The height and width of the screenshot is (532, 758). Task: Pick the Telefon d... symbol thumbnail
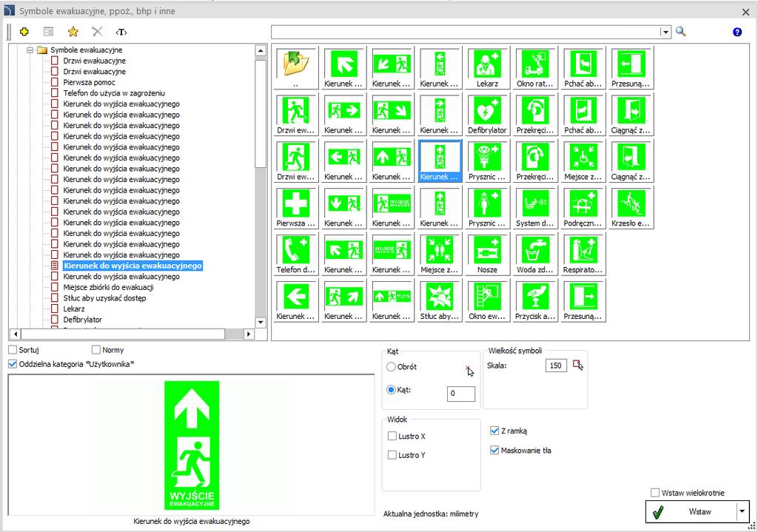pyautogui.click(x=296, y=255)
